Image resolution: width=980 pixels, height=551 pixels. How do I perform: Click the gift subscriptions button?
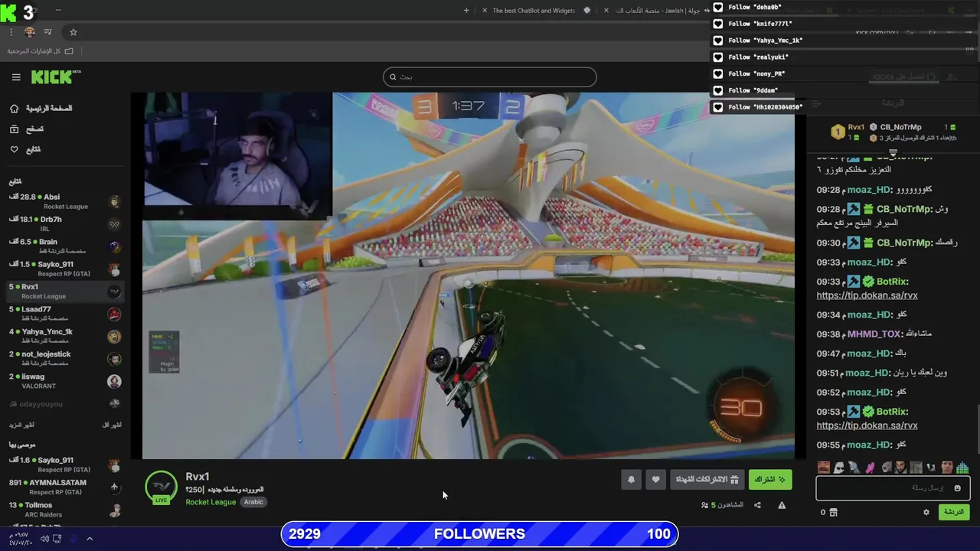(707, 479)
